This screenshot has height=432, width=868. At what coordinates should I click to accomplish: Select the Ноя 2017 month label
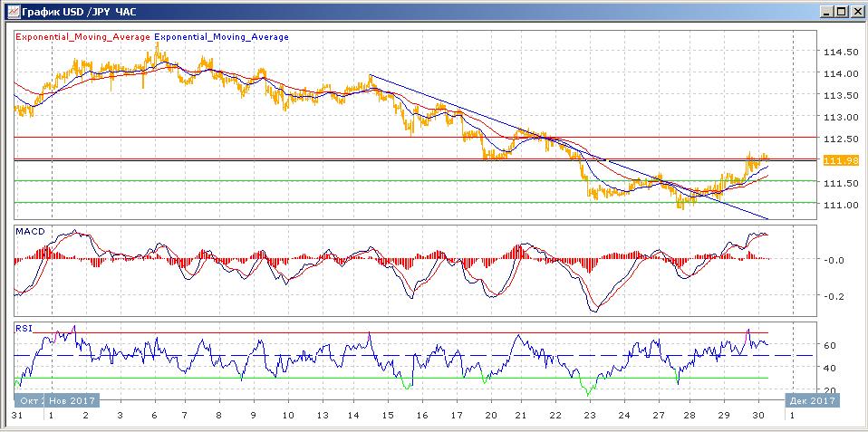[x=72, y=400]
